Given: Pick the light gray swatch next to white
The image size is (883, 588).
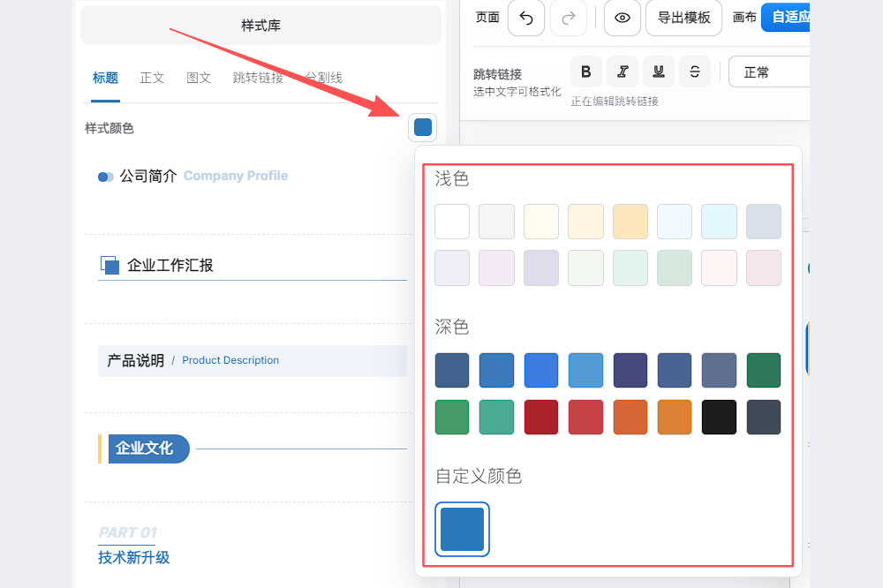Looking at the screenshot, I should [x=496, y=222].
